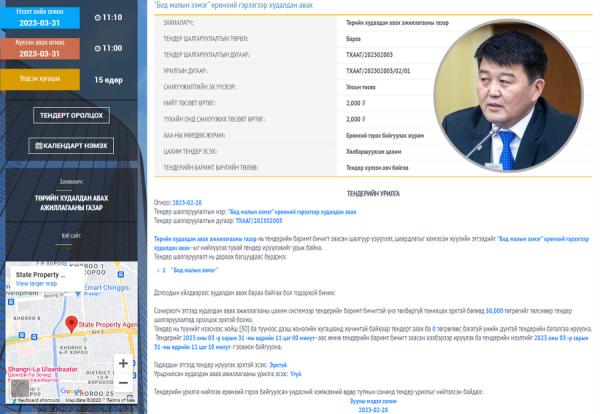
Task: Click the page title "Бод малын зээг" heading
Action: click(233, 5)
